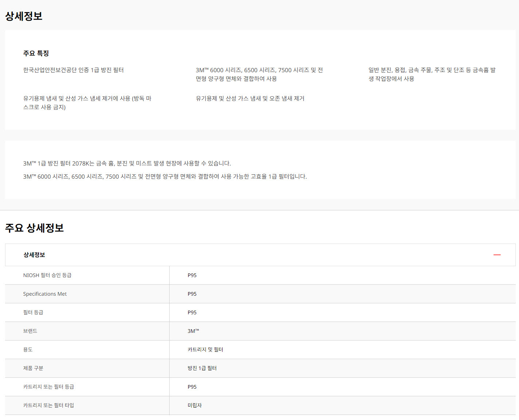Click the '용도' row label
Screen dimensions: 519x420
(x=28, y=350)
